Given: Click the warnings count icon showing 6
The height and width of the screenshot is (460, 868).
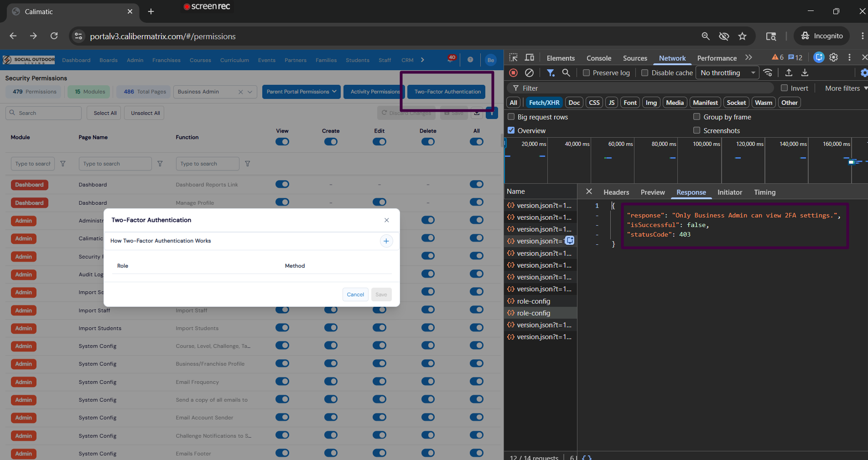Looking at the screenshot, I should point(778,57).
